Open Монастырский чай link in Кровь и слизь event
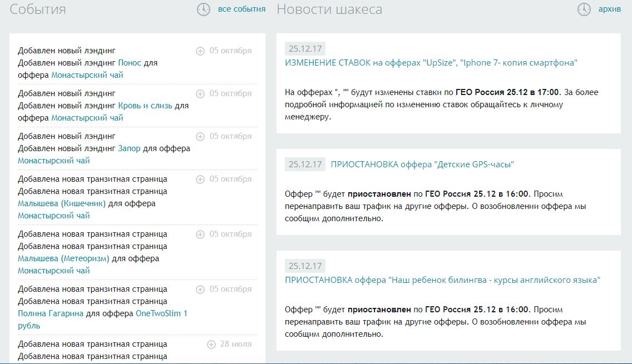This screenshot has height=364, width=632. point(87,118)
